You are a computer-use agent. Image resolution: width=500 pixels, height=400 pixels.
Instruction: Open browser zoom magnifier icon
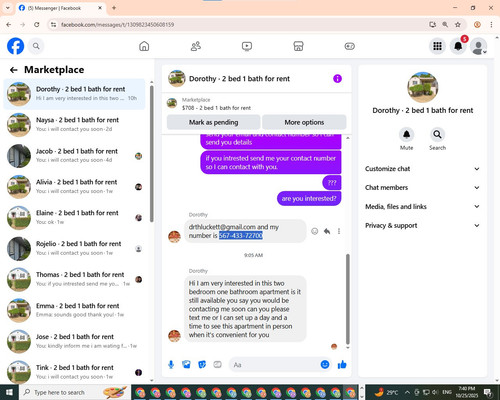coord(445,25)
